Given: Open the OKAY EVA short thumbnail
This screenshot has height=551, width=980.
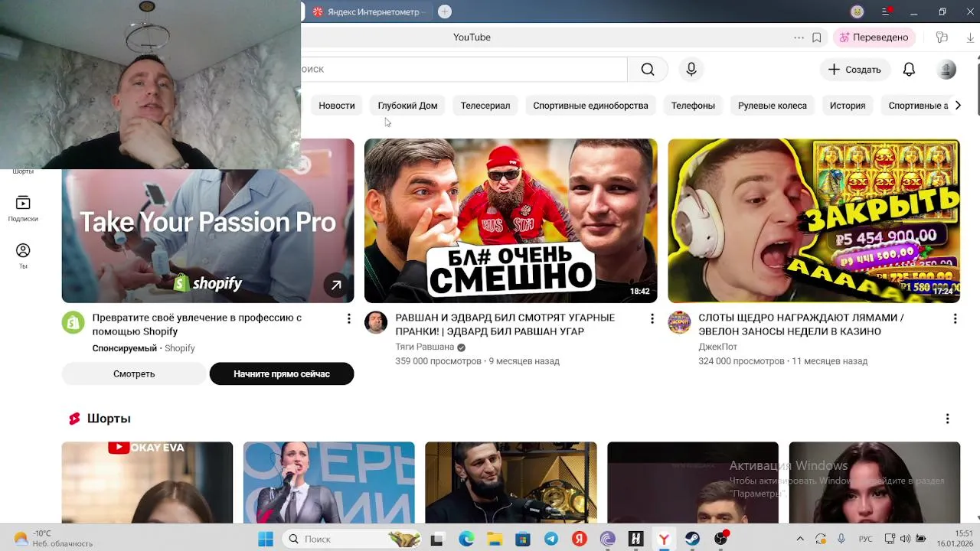Looking at the screenshot, I should pyautogui.click(x=147, y=482).
